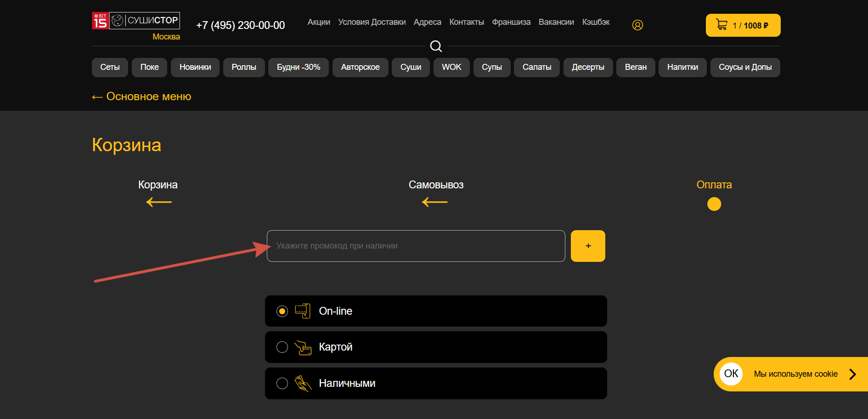Apply promo code with plus button
This screenshot has width=868, height=419.
tap(588, 246)
